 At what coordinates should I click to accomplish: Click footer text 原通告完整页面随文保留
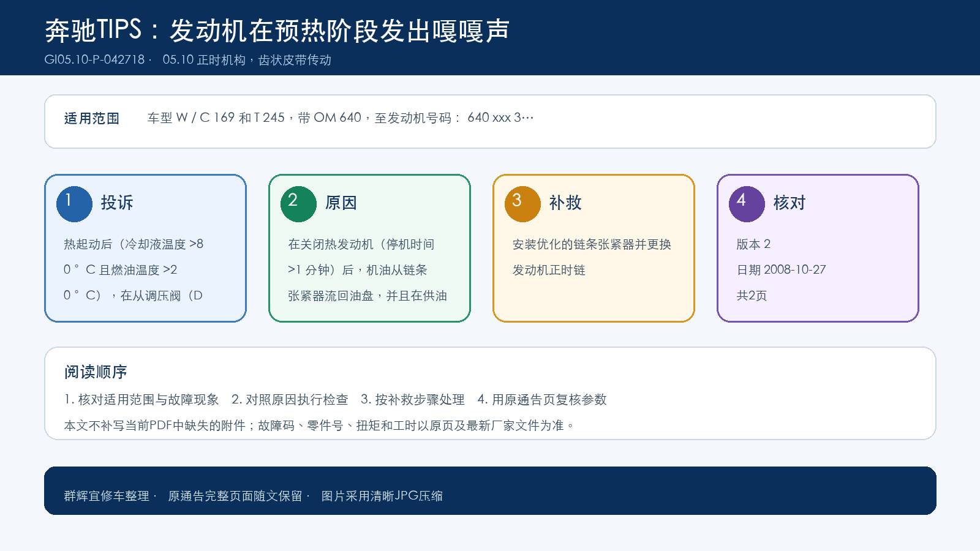coord(235,496)
